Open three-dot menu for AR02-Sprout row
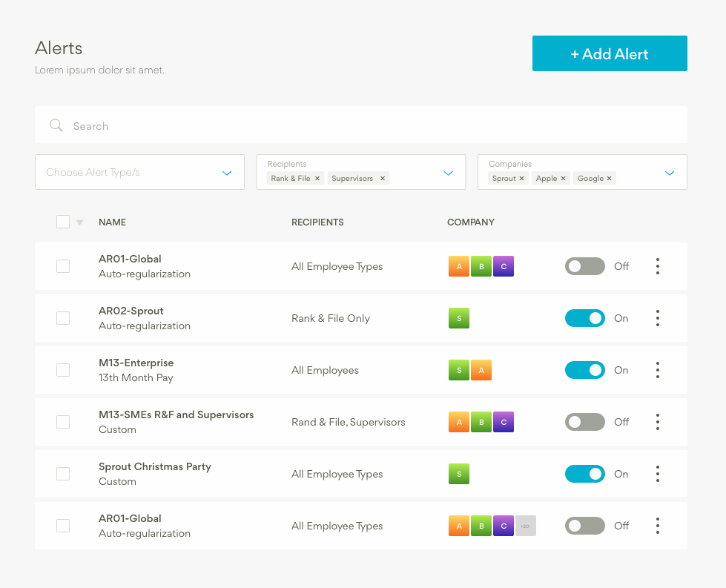 (657, 318)
